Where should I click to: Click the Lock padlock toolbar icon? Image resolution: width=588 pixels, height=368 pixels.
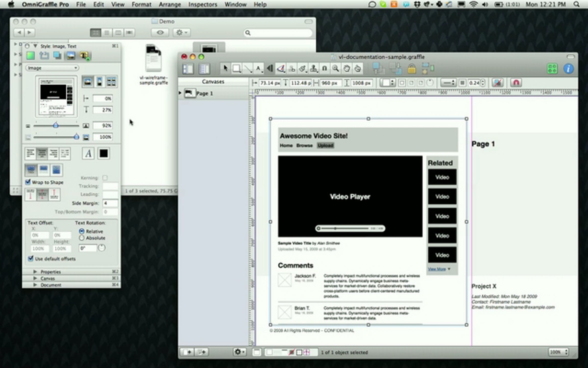pos(412,69)
